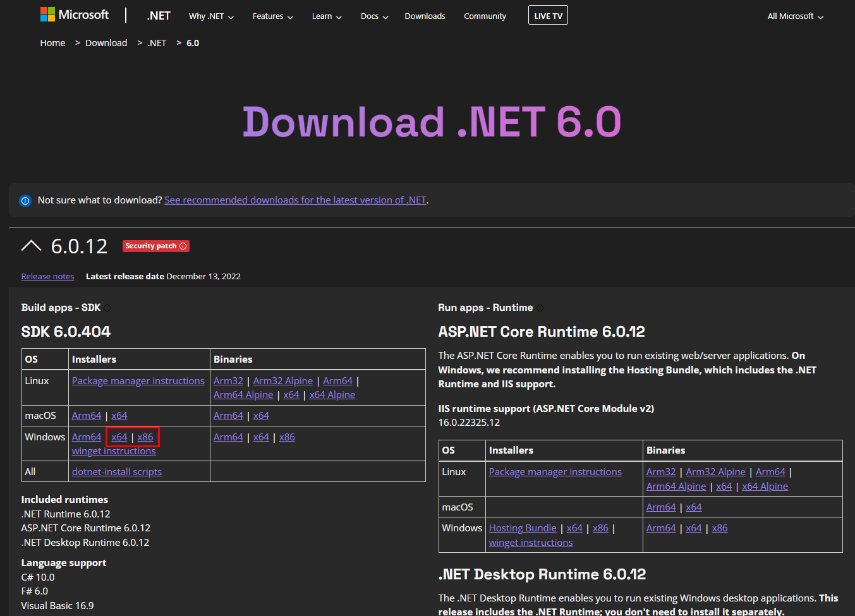Download SDK Linux Arm32 Alpine binary
Viewport: 855px width, 616px height.
[283, 381]
